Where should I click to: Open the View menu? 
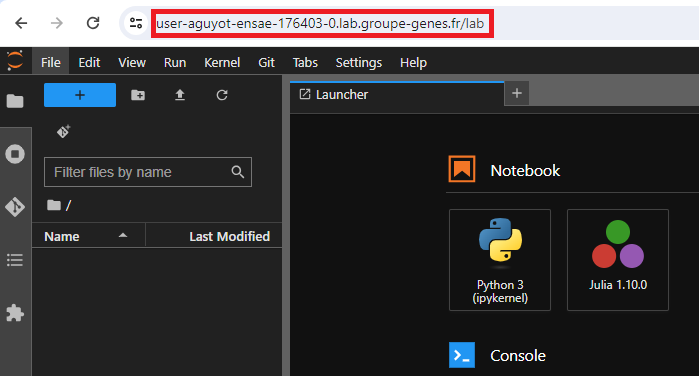pyautogui.click(x=132, y=62)
